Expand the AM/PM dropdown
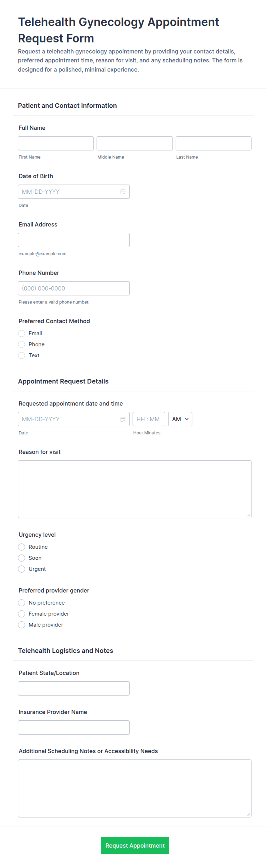This screenshot has height=868, width=267. point(180,419)
